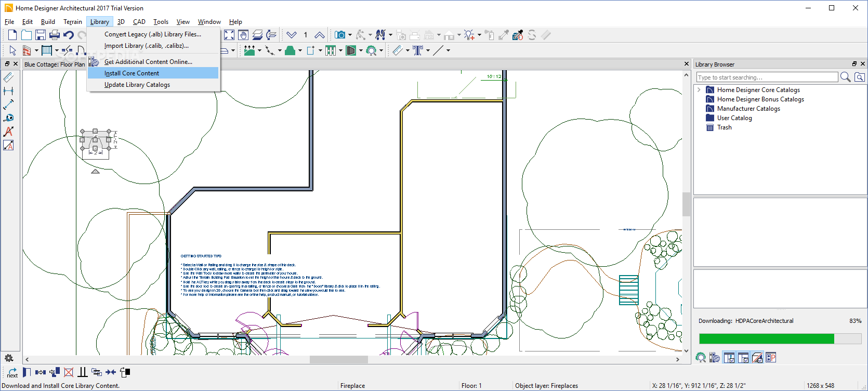868x391 pixels.
Task: Click the New Plan icon
Action: point(12,35)
